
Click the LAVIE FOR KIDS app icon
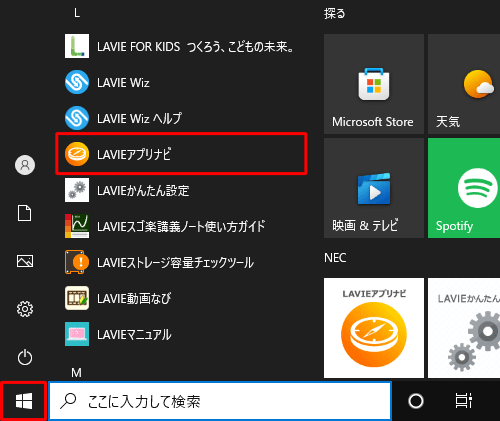[77, 46]
